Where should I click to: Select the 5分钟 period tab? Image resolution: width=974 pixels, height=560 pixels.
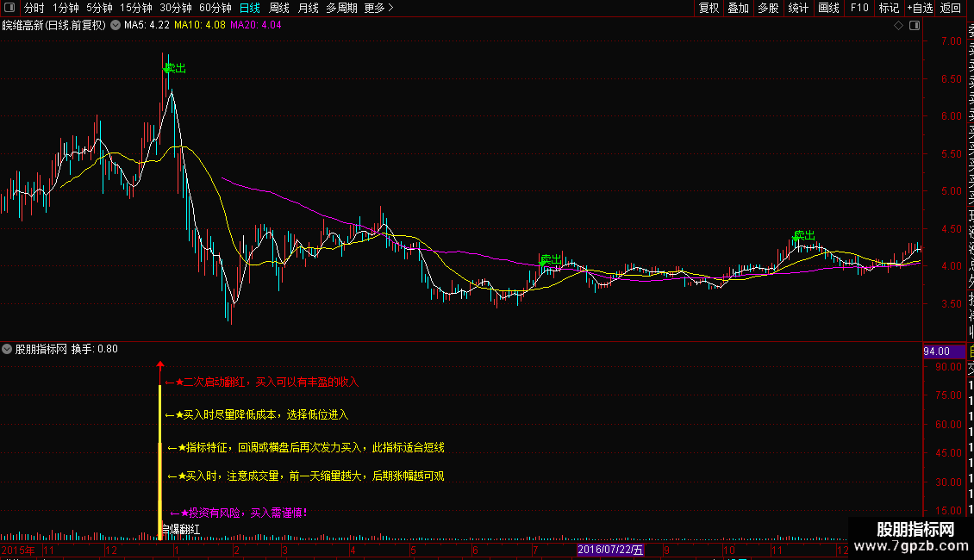[99, 8]
